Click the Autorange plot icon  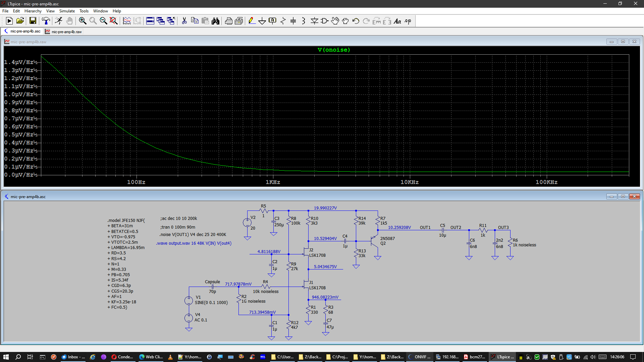point(127,21)
